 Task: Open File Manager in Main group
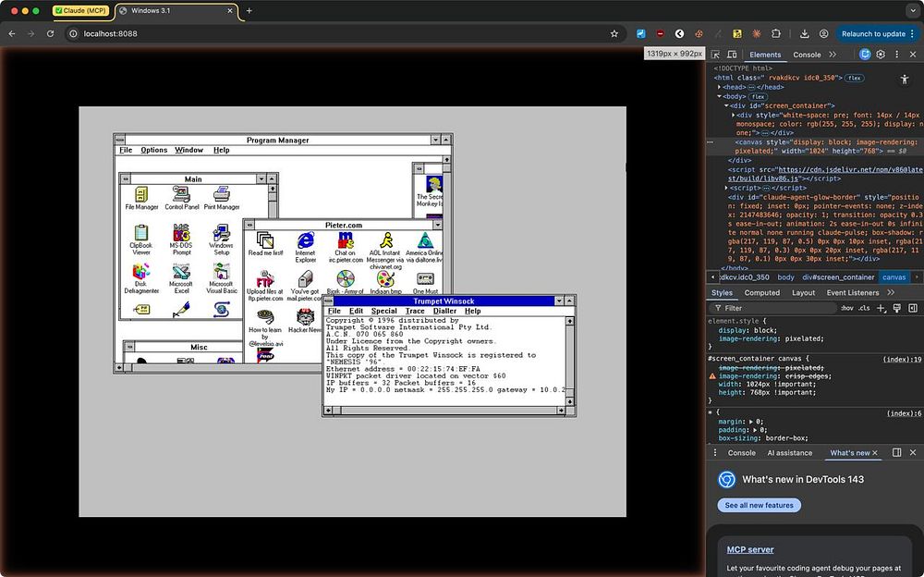(x=141, y=195)
